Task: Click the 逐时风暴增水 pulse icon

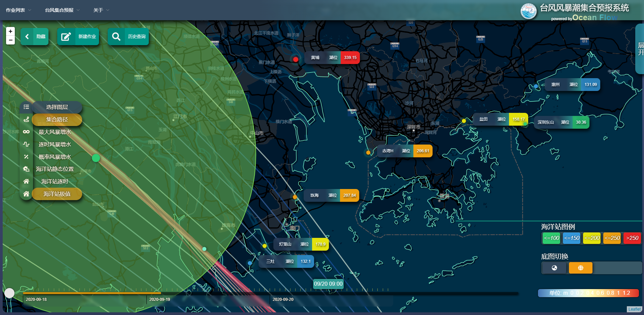Action: coord(26,144)
